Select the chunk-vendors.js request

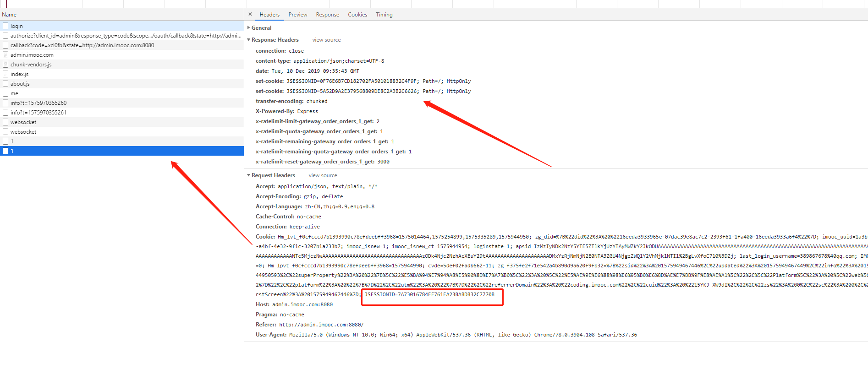point(122,65)
